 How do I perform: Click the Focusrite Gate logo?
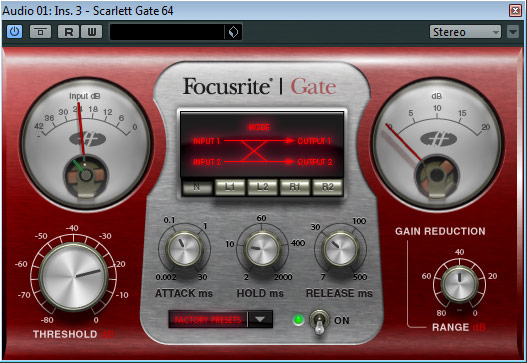click(259, 87)
